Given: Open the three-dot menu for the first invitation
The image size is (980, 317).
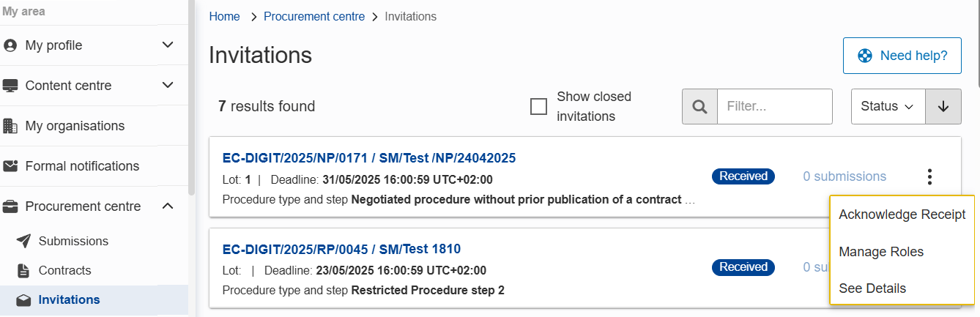Looking at the screenshot, I should tap(929, 176).
